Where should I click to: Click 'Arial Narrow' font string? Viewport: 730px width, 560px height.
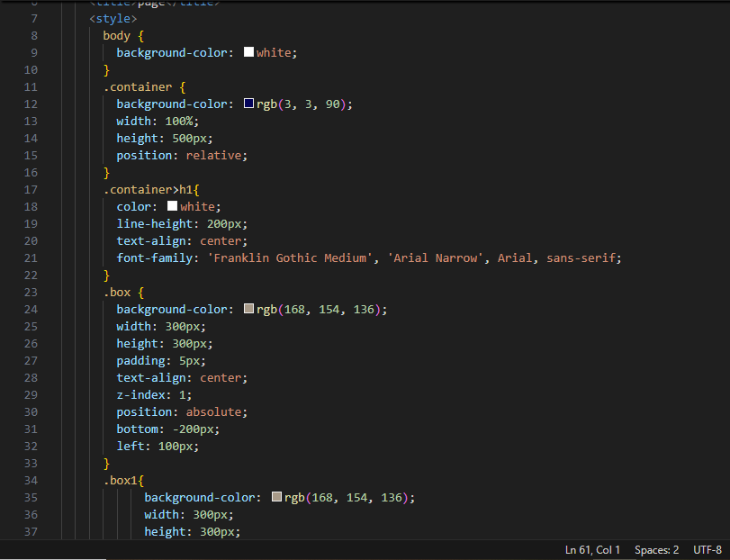coord(436,257)
